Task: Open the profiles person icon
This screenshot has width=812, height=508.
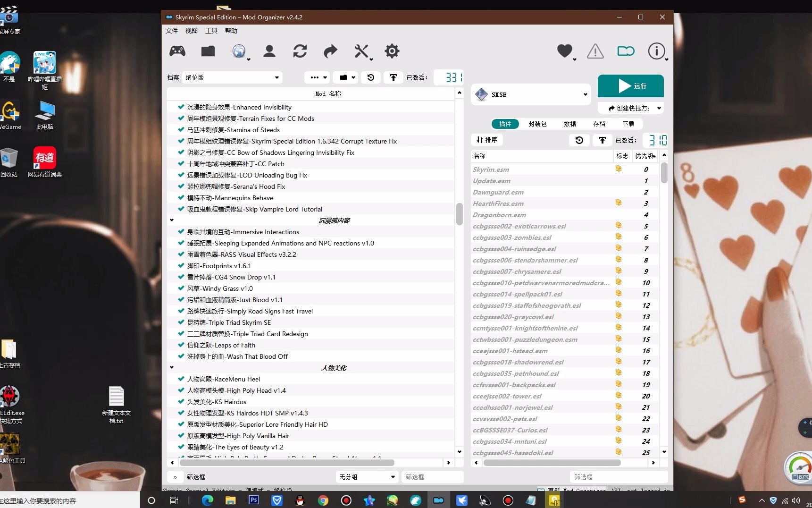Action: point(269,51)
